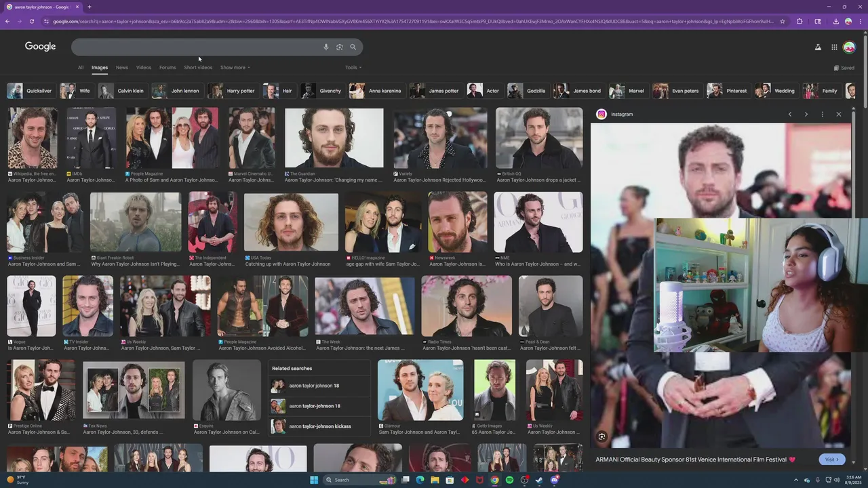Open the Short videos tab
The height and width of the screenshot is (488, 868).
click(198, 67)
